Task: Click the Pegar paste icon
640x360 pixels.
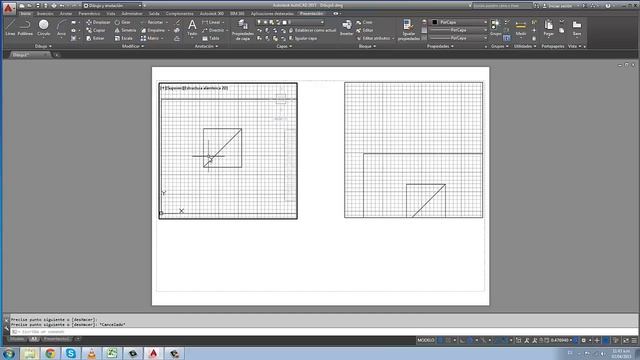Action: (549, 28)
